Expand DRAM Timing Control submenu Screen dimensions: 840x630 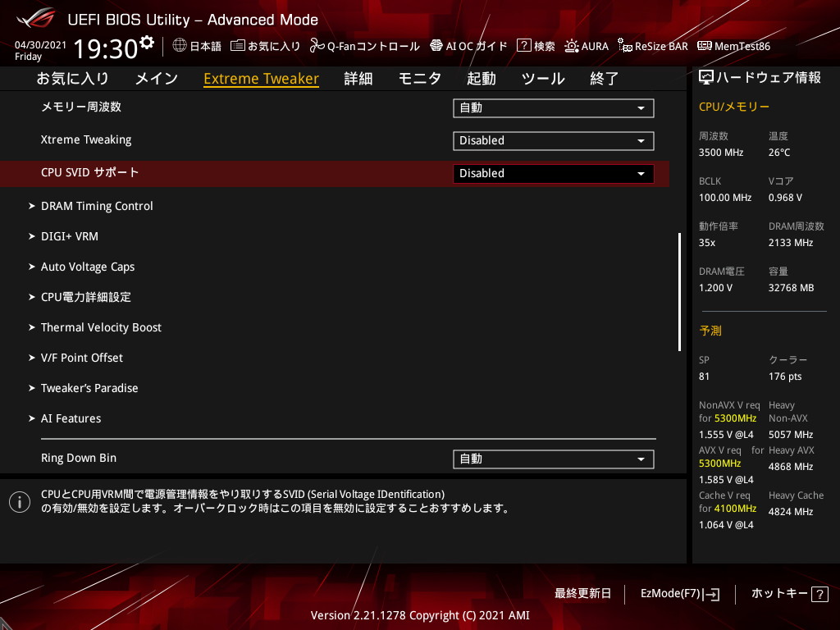pyautogui.click(x=97, y=206)
